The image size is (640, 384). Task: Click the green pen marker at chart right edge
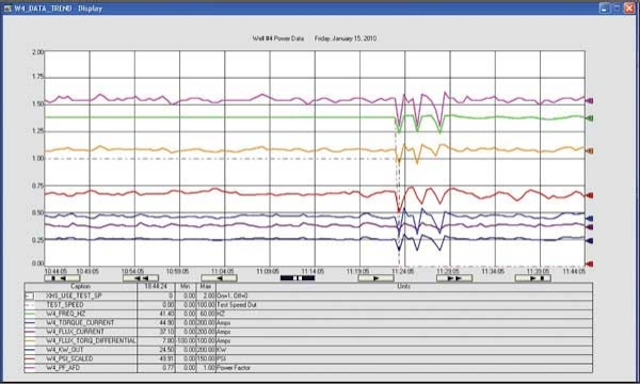(589, 118)
